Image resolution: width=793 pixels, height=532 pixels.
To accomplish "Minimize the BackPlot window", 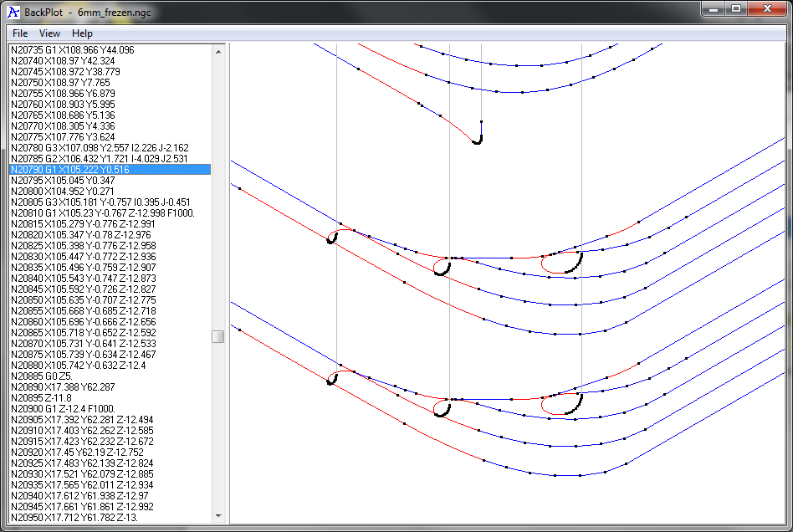I will tap(713, 9).
